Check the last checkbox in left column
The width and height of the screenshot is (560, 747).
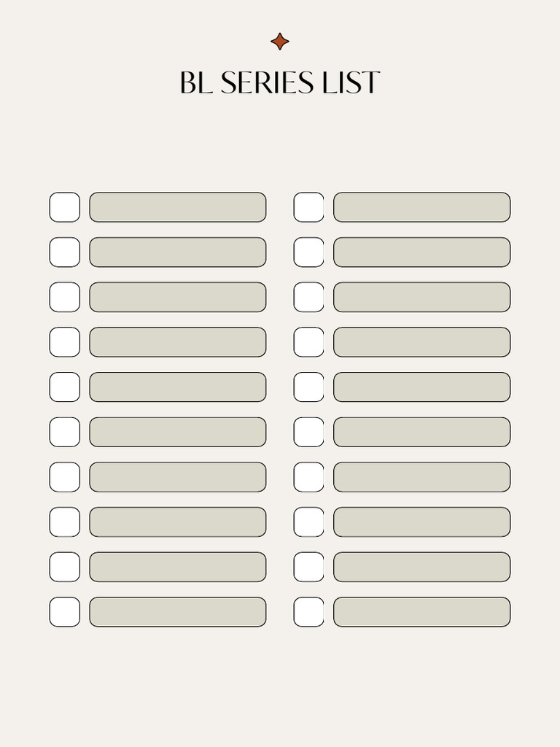(65, 611)
